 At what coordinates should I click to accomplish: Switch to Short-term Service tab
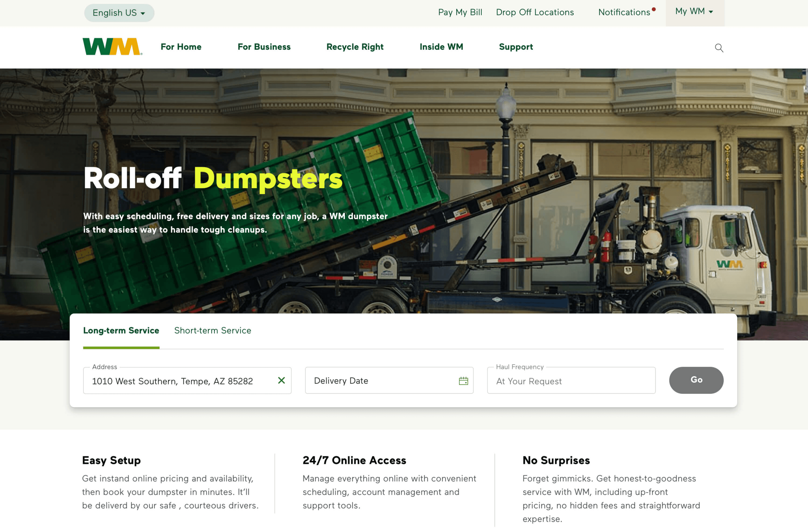(213, 330)
